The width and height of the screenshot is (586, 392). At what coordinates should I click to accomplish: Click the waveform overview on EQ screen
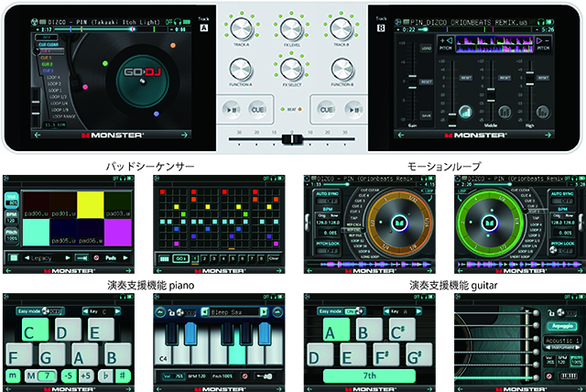pos(494,44)
